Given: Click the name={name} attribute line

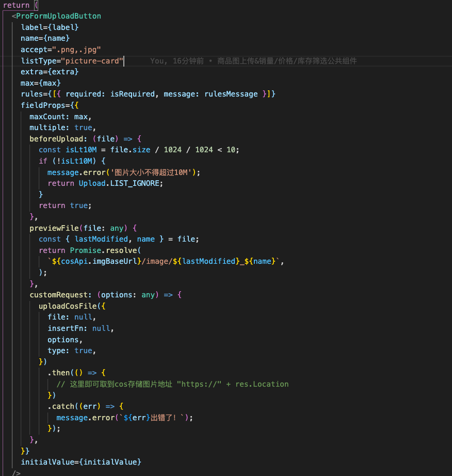Looking at the screenshot, I should (45, 38).
